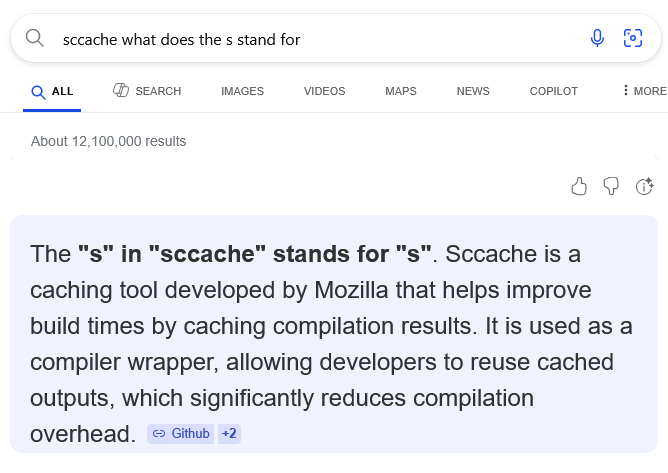This screenshot has width=668, height=473.
Task: Click into the search query field
Action: 300,39
